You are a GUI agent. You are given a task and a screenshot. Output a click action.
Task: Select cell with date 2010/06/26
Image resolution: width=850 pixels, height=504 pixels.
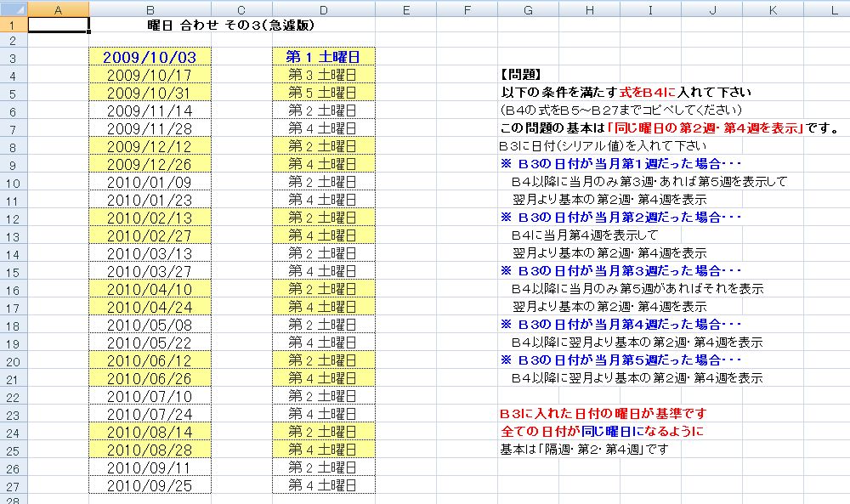(150, 379)
